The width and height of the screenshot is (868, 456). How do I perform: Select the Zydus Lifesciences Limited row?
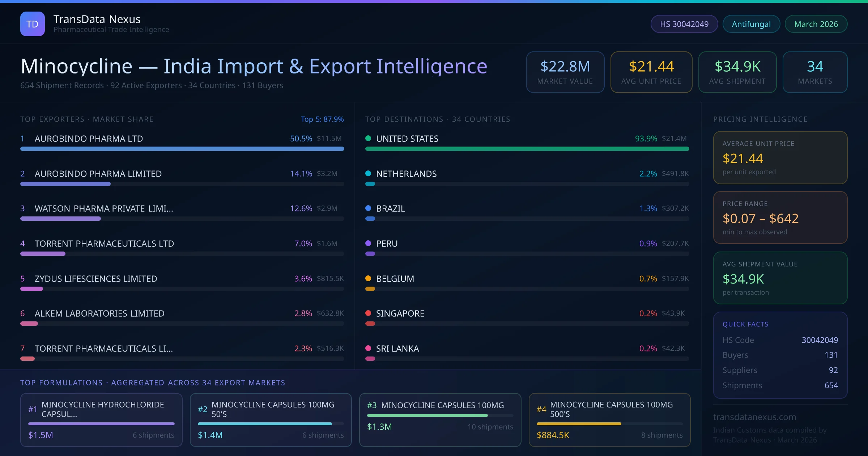pyautogui.click(x=96, y=279)
